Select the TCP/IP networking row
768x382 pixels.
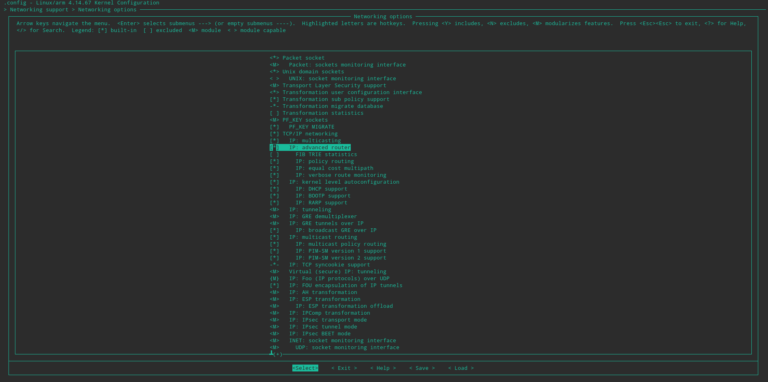click(x=303, y=134)
